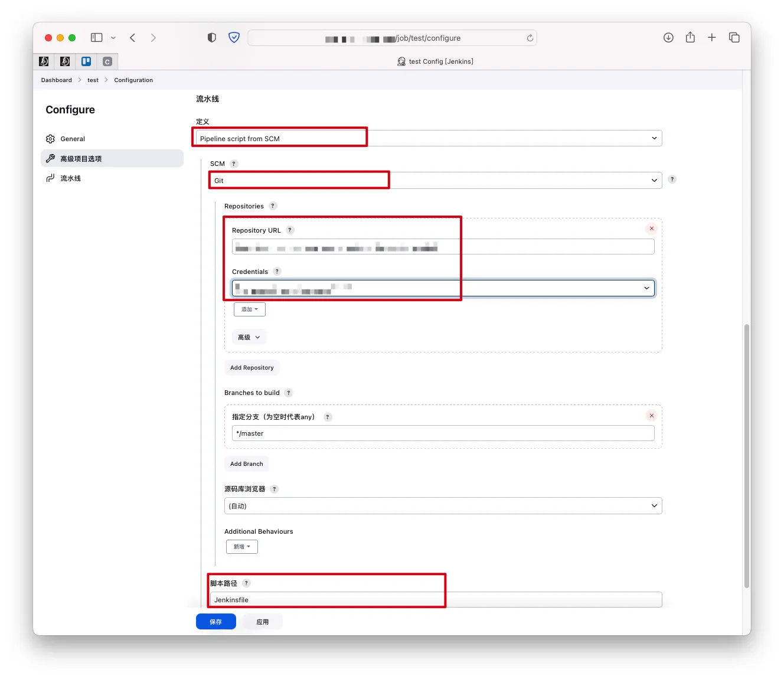The height and width of the screenshot is (679, 784).
Task: Select the test Config [Jenkins] tab
Action: pos(435,61)
